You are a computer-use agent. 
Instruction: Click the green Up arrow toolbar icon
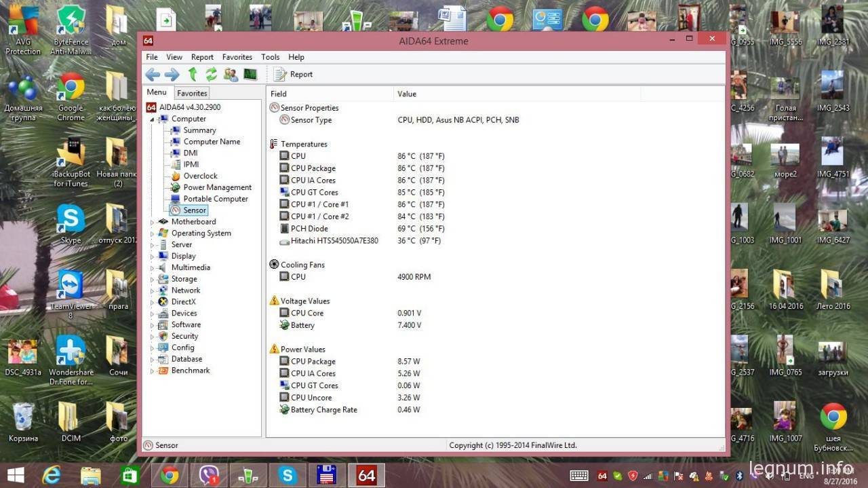(193, 75)
